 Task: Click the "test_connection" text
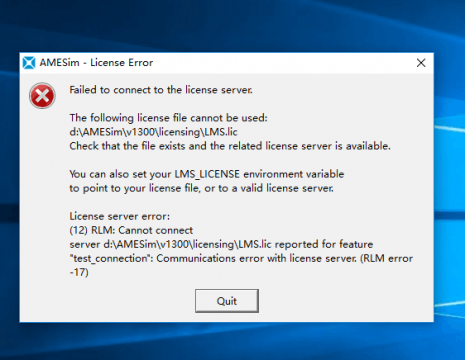111,259
